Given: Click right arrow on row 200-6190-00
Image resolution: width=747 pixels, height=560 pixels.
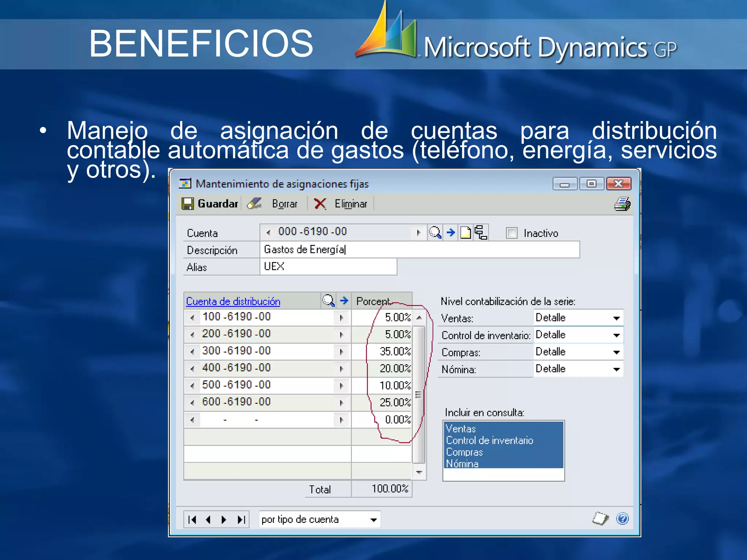Looking at the screenshot, I should [341, 335].
